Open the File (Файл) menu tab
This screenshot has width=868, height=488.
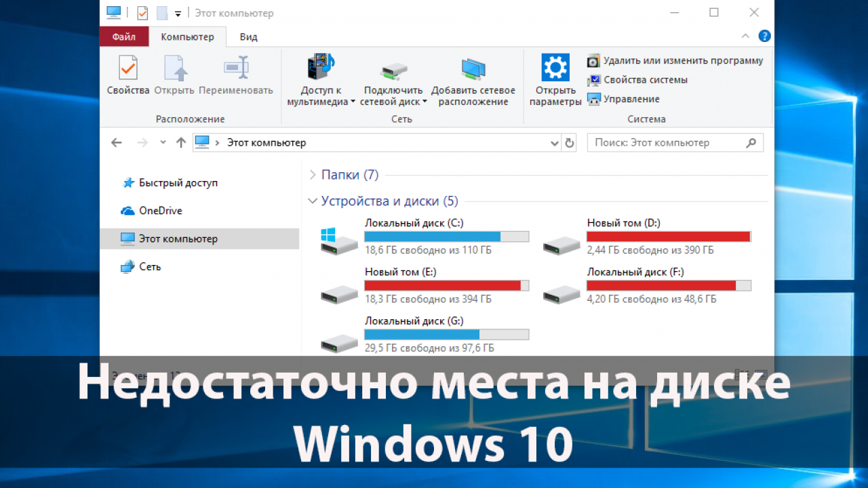click(124, 37)
